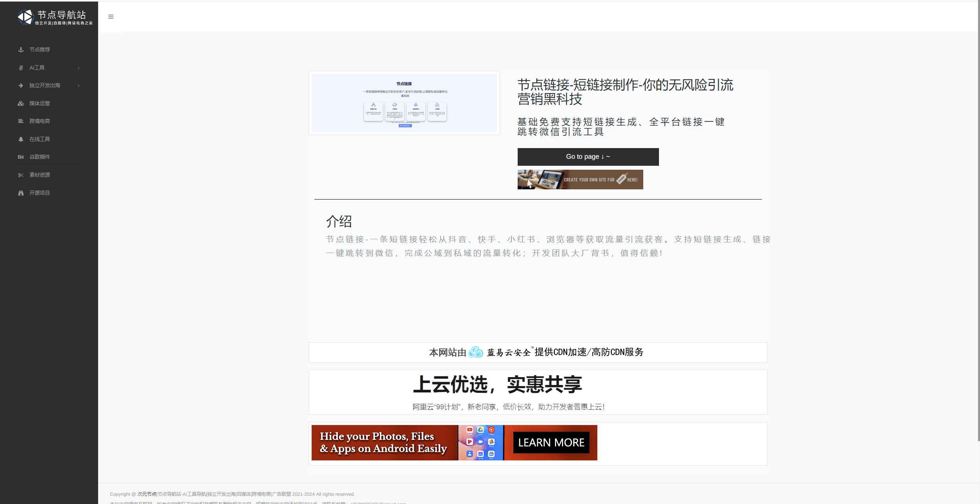The width and height of the screenshot is (980, 504).
Task: Click the anchor icon beside 节点推荐
Action: [x=21, y=49]
